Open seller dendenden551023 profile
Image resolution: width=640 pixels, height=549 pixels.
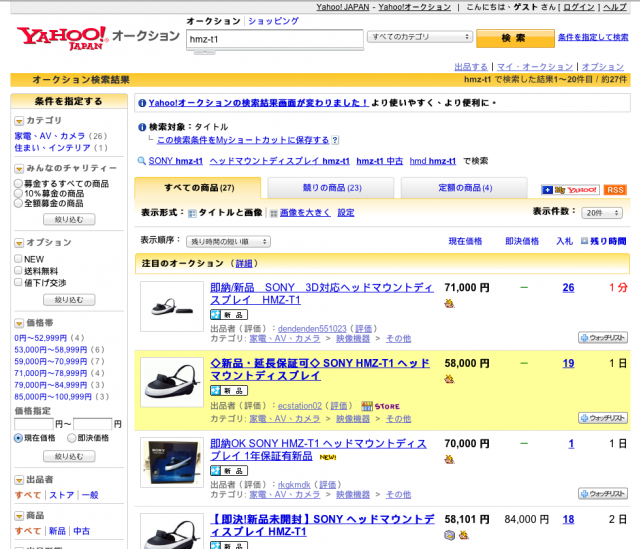tap(312, 329)
